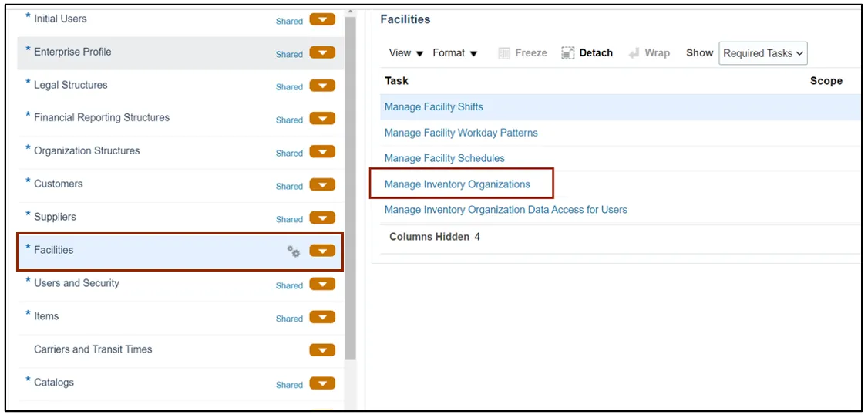Viewport: 868px width, 415px height.
Task: Open Manage Inventory Organization Data Access for Users
Action: click(x=506, y=210)
